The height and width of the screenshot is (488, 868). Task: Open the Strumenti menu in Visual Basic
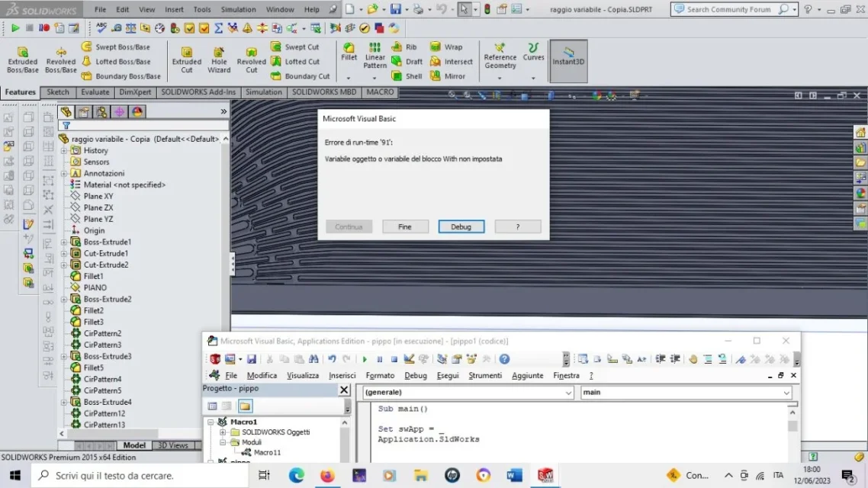point(485,375)
